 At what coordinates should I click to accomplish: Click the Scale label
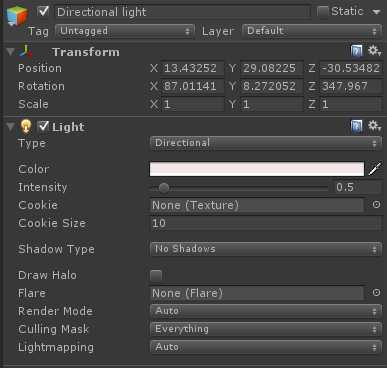click(33, 104)
